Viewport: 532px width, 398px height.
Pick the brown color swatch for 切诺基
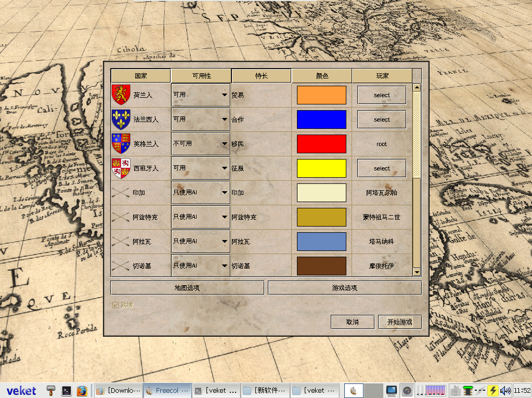pos(321,266)
